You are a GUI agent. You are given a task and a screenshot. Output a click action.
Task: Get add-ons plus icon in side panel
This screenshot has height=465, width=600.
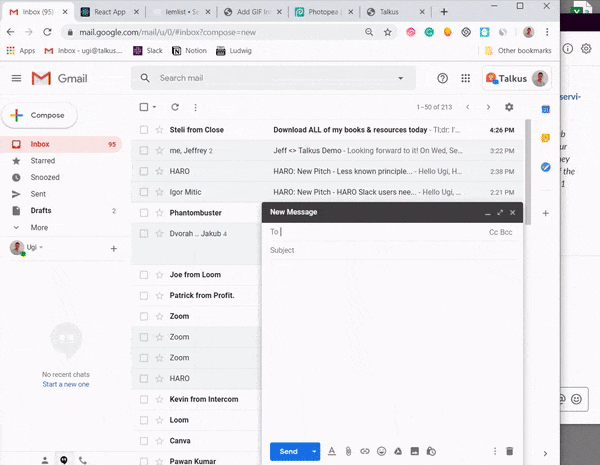[x=546, y=213]
